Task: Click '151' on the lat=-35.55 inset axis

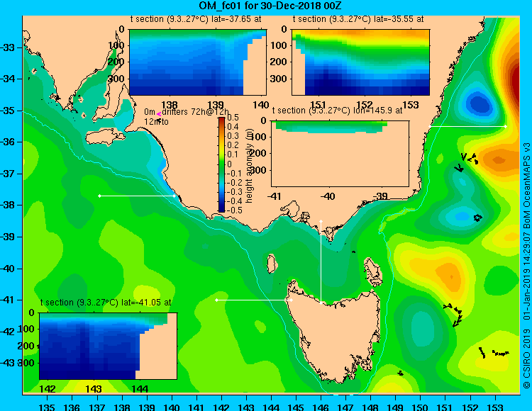Action: pos(318,105)
